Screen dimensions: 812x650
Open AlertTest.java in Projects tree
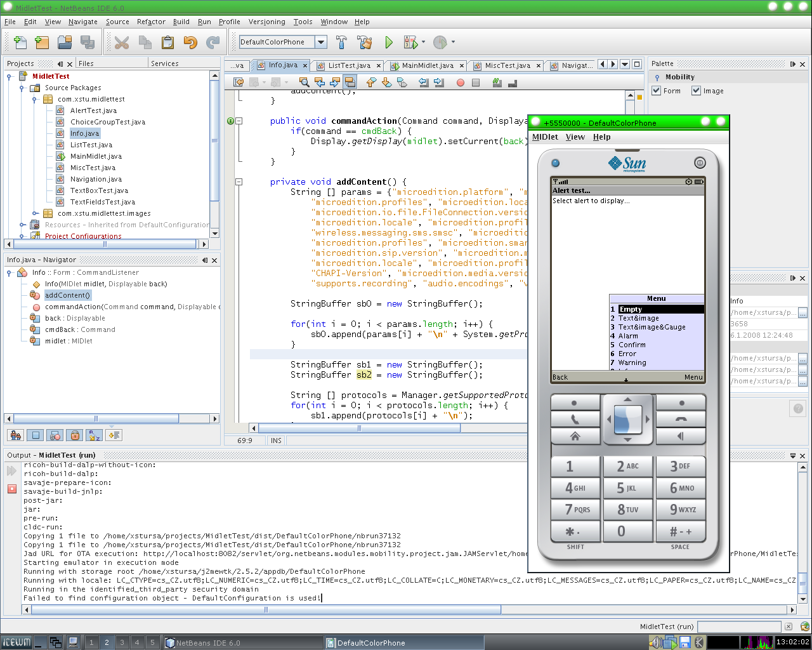pos(93,110)
